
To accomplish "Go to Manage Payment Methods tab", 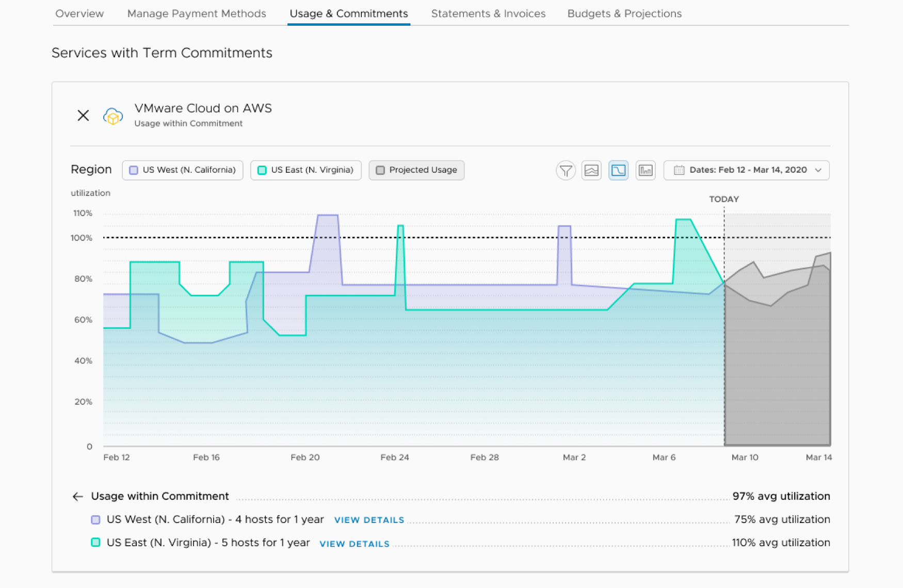I will click(197, 13).
